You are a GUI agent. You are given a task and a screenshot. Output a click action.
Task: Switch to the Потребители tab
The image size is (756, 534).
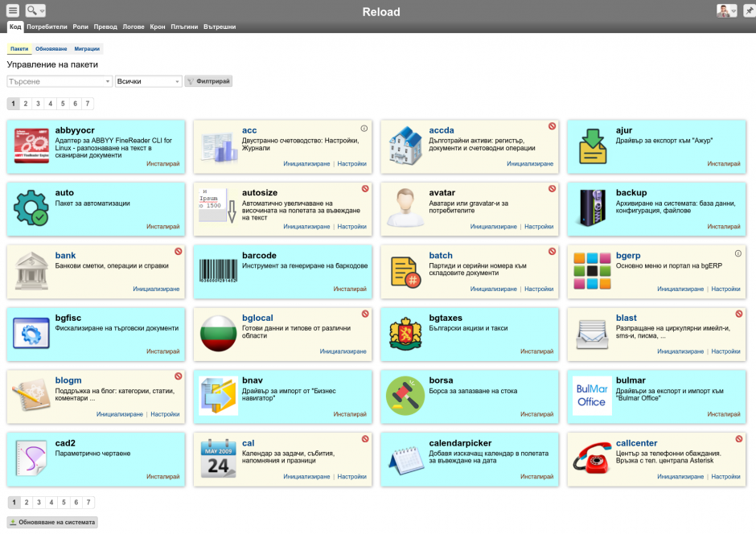coord(47,27)
